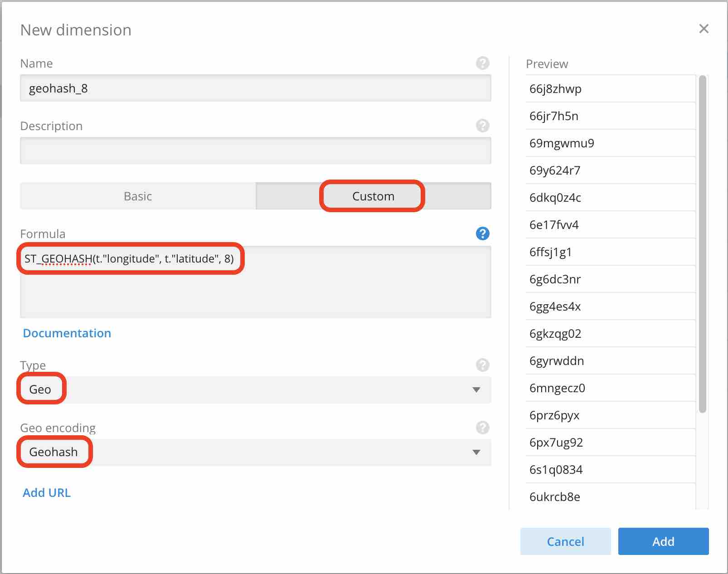Click the Preview list scrollbar

[702, 245]
